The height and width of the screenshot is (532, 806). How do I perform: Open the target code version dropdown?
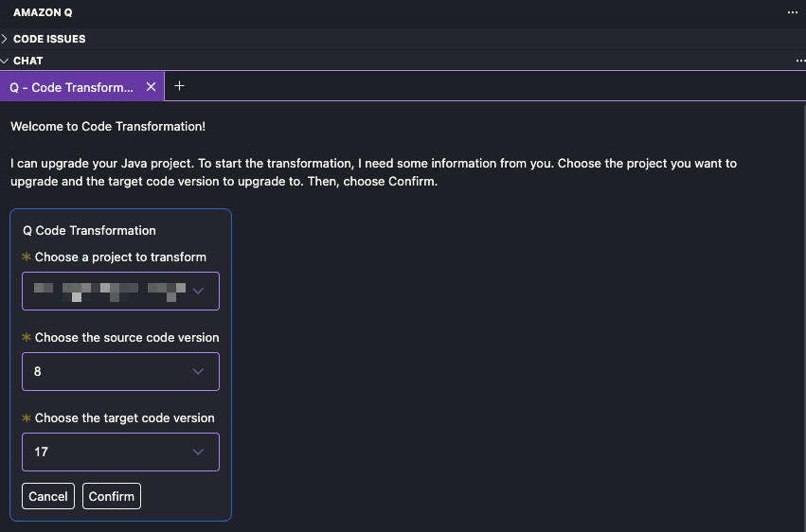(121, 452)
